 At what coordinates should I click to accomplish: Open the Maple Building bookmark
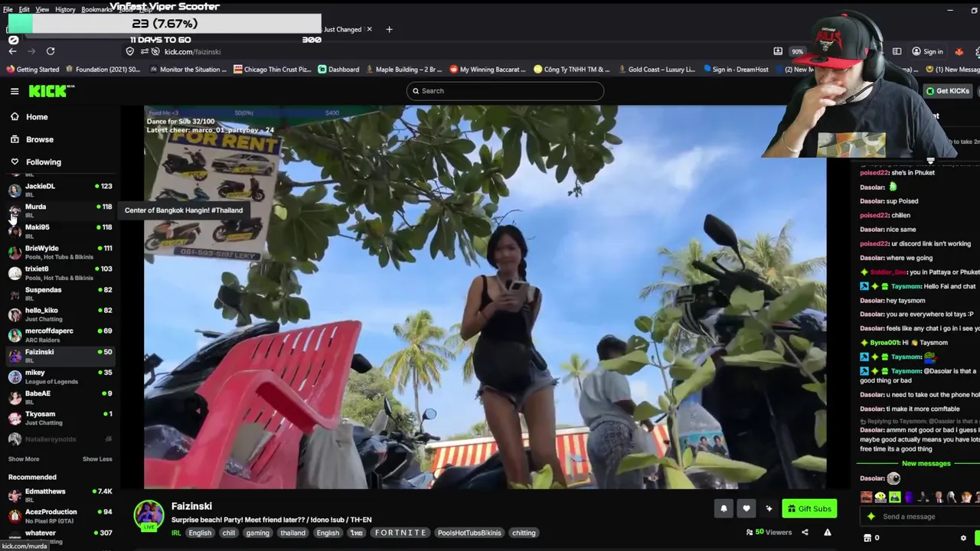click(x=403, y=70)
